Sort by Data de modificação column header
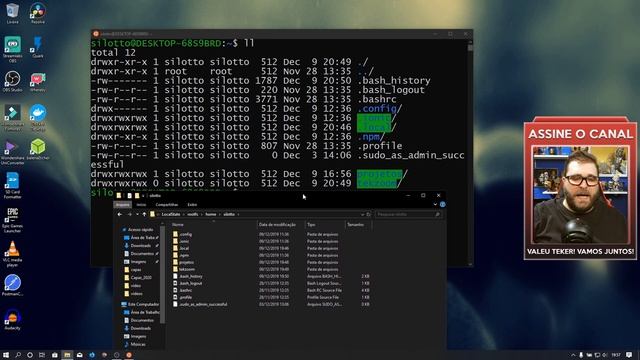This screenshot has height=360, width=640. pyautogui.click(x=277, y=224)
